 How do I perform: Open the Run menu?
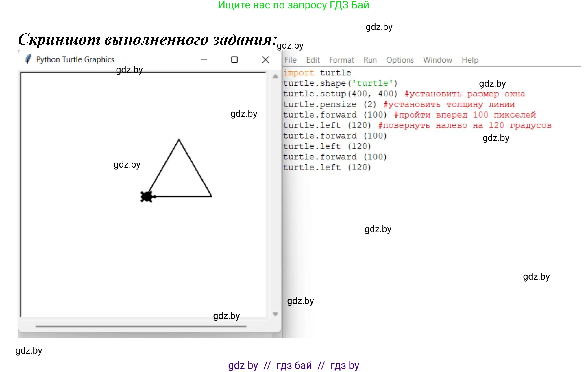point(370,60)
